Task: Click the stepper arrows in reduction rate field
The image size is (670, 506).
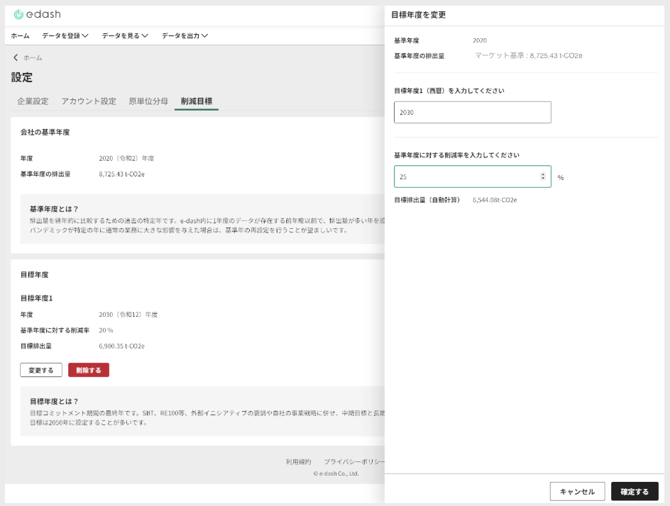Action: (x=543, y=177)
